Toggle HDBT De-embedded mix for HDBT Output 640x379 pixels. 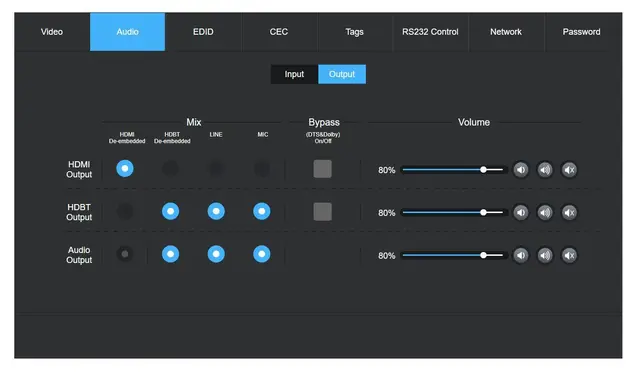click(x=171, y=211)
